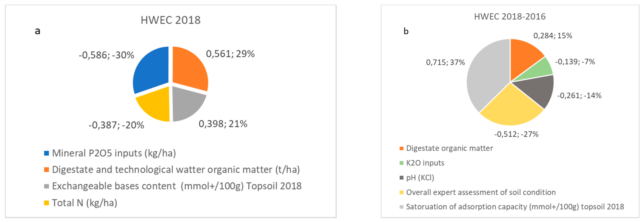This screenshot has width=644, height=222.
Task: Click the "0,398; 21%" data label
Action: (x=223, y=124)
